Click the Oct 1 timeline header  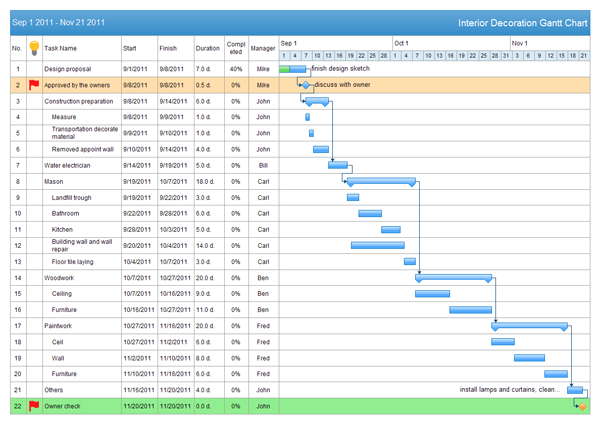pos(401,43)
